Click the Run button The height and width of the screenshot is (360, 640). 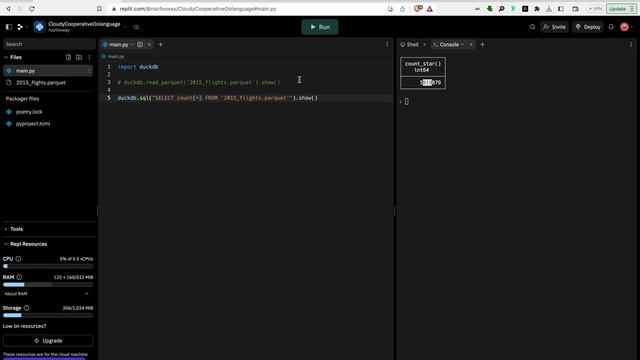coord(320,27)
